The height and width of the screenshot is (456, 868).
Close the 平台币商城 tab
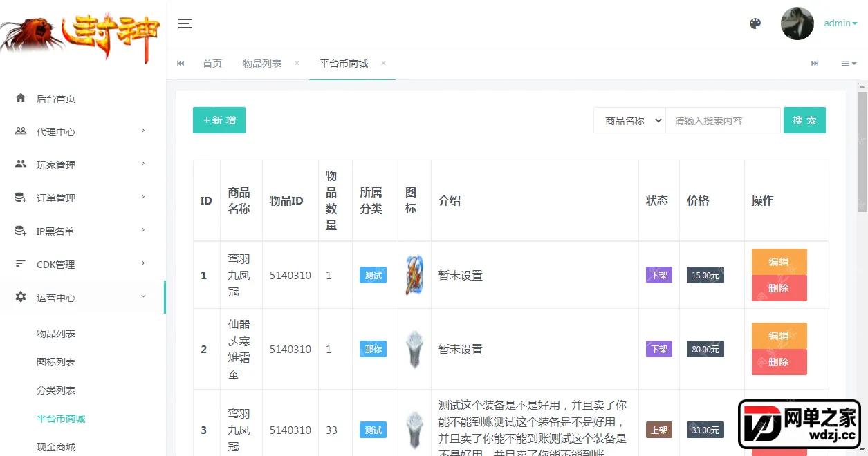click(x=383, y=63)
